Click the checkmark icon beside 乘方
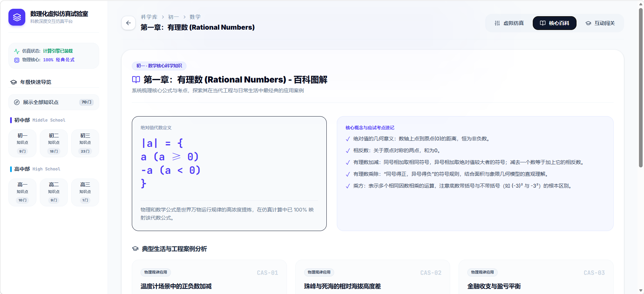 (x=348, y=186)
